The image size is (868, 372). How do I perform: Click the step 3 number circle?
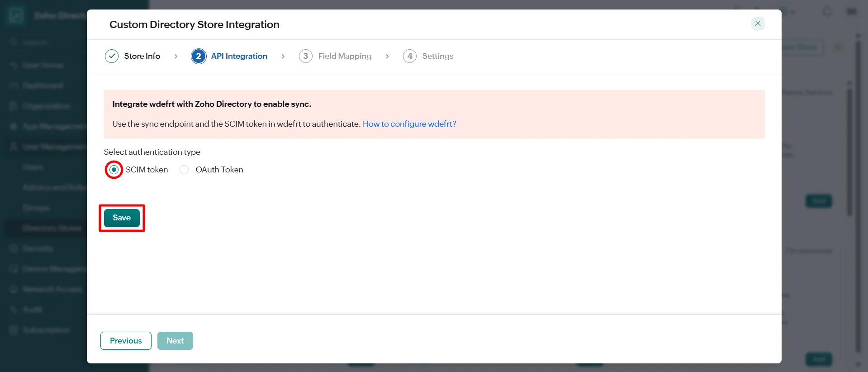306,56
